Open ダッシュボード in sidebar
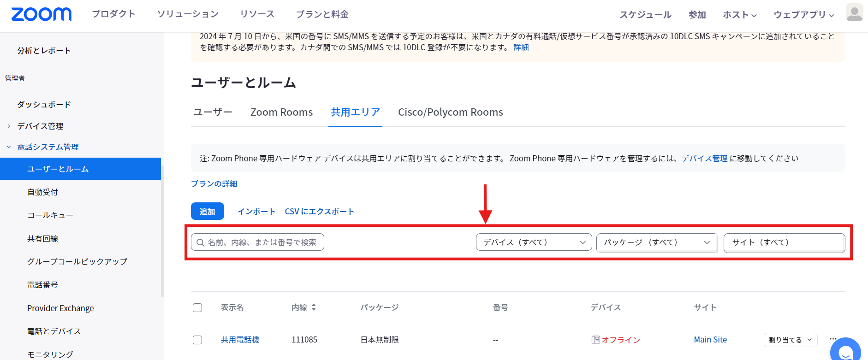Image resolution: width=868 pixels, height=360 pixels. (44, 104)
